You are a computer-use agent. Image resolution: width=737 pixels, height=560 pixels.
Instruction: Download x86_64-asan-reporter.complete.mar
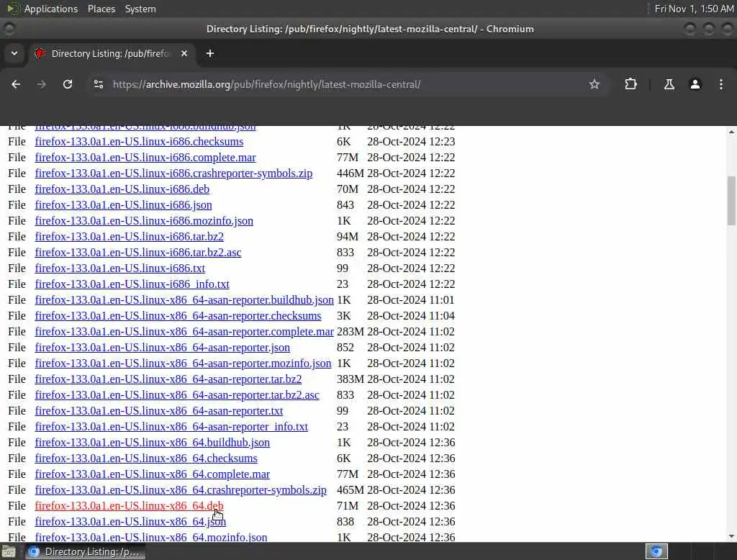[184, 332]
